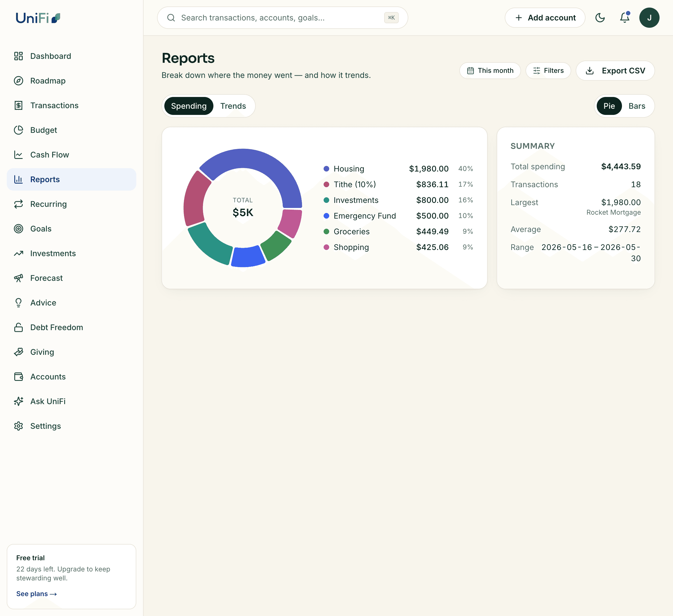Focus the search transactions input field
This screenshot has height=616, width=673.
click(x=282, y=18)
